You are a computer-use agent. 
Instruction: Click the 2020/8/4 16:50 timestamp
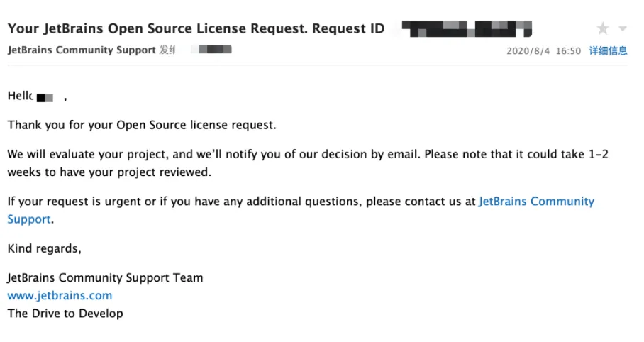click(543, 51)
